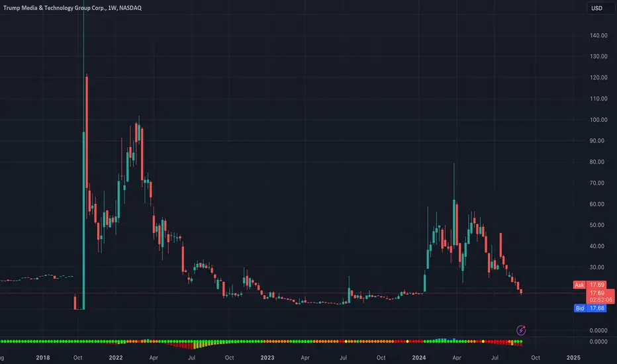Click the tall green spike candle near Oct 2021

pos(83,220)
